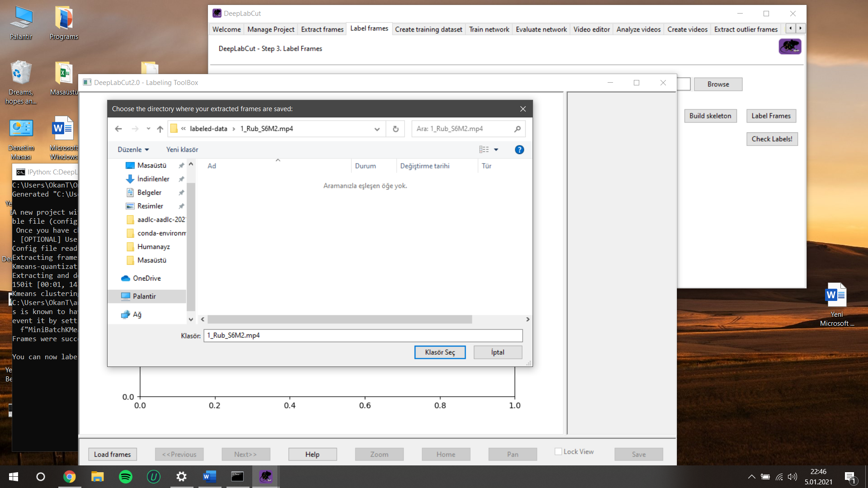
Task: Click the Check Labels! button
Action: click(x=772, y=139)
